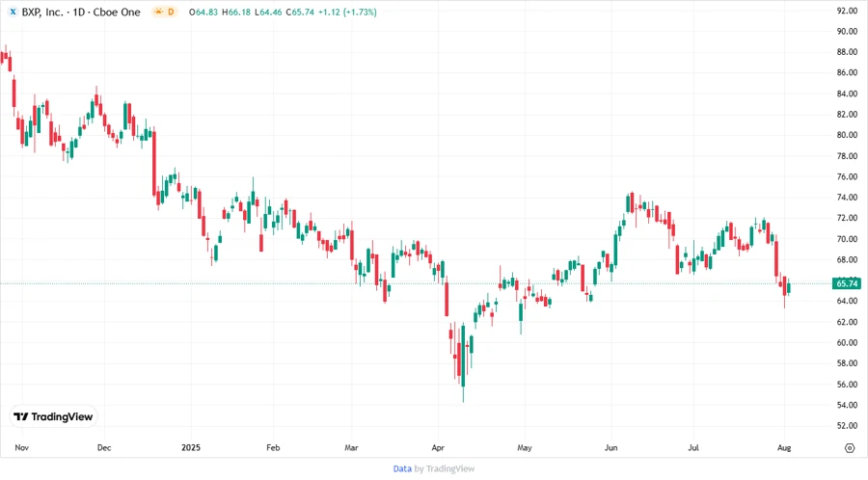
Task: Click the 60.00 price axis label
Action: click(847, 343)
